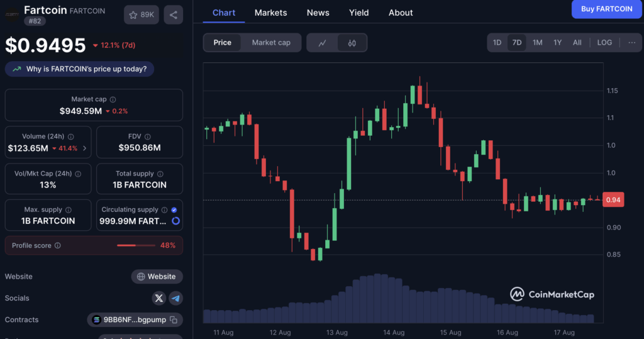Click the trend arrow icon in price-up banner

tap(17, 69)
